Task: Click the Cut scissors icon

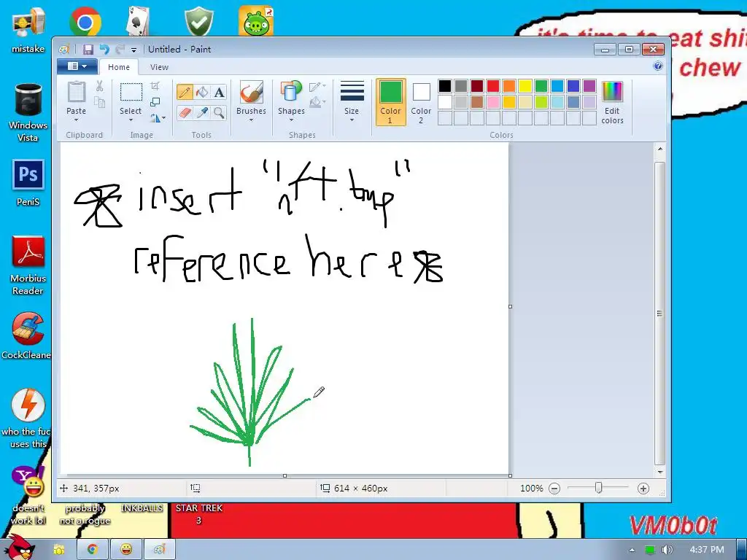Action: coord(99,86)
